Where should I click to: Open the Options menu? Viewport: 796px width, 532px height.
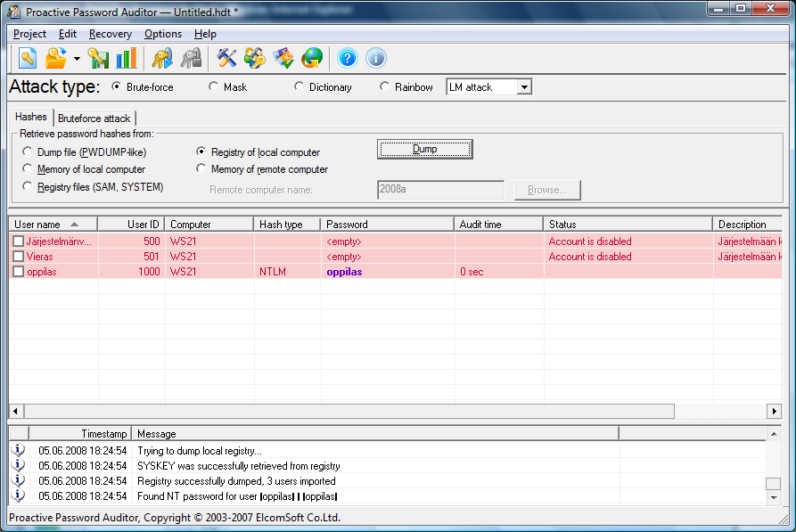click(163, 34)
